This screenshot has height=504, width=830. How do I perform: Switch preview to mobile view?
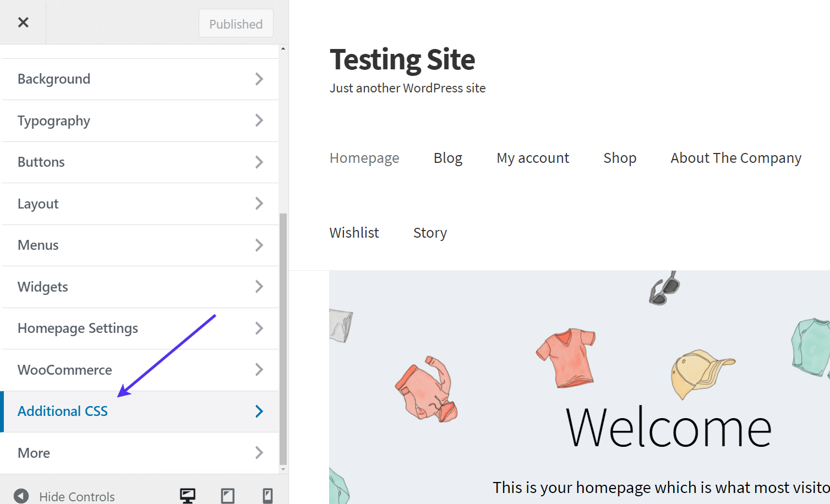coord(268,495)
